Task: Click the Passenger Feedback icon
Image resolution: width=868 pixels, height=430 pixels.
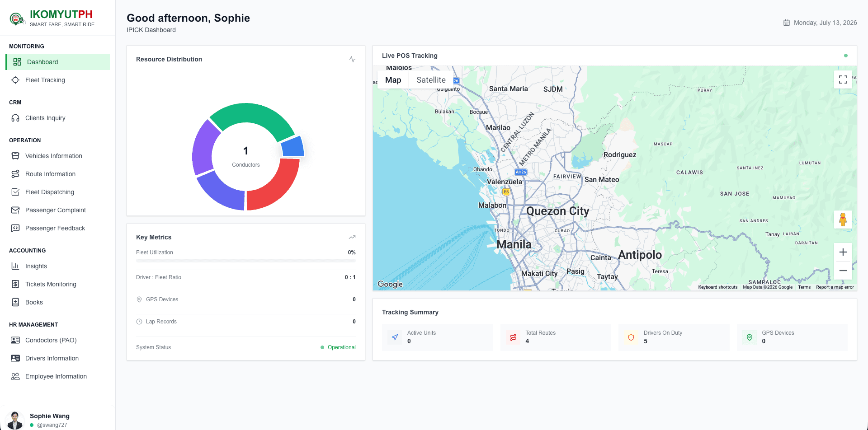Action: pyautogui.click(x=15, y=228)
